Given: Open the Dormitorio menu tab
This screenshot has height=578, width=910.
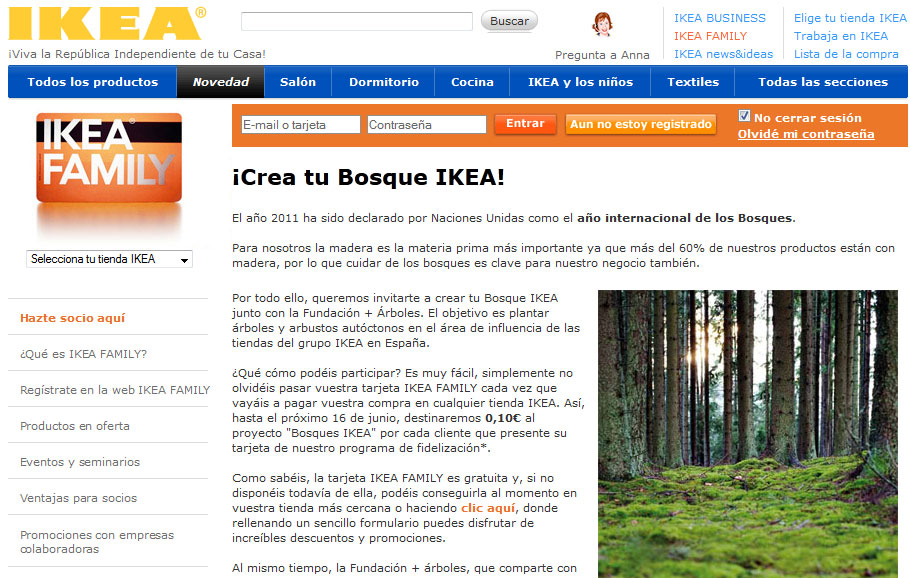Looking at the screenshot, I should click(384, 82).
